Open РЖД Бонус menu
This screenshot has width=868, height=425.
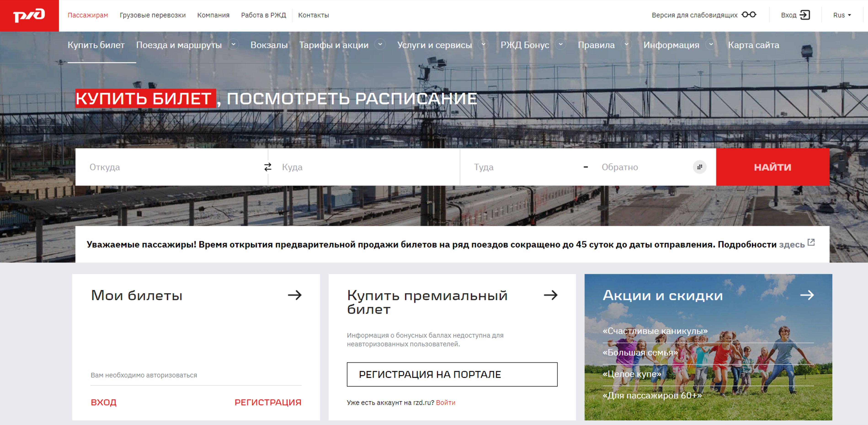(525, 45)
